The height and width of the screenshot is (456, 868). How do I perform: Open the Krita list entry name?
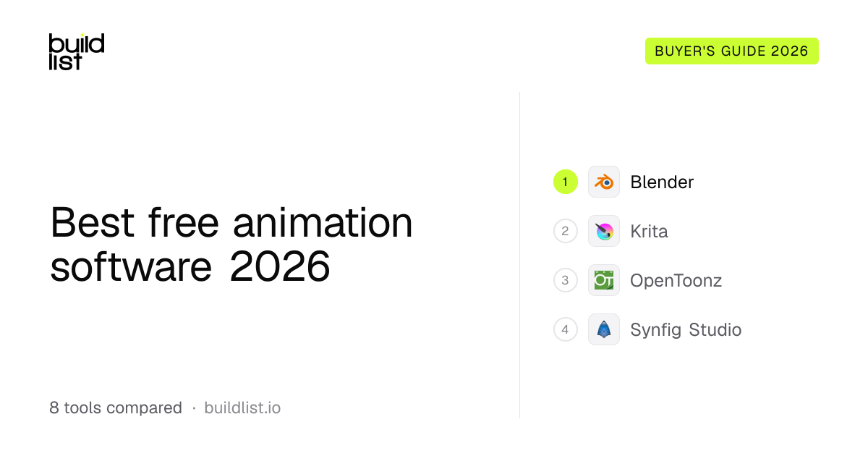point(649,231)
